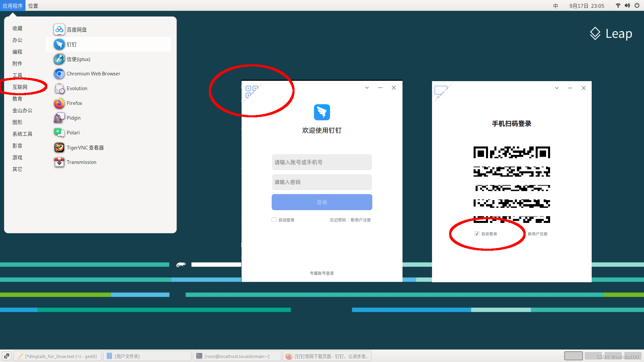Viewport: 644px width, 362px height.
Task: Click the blue 登录 button
Action: [x=322, y=202]
